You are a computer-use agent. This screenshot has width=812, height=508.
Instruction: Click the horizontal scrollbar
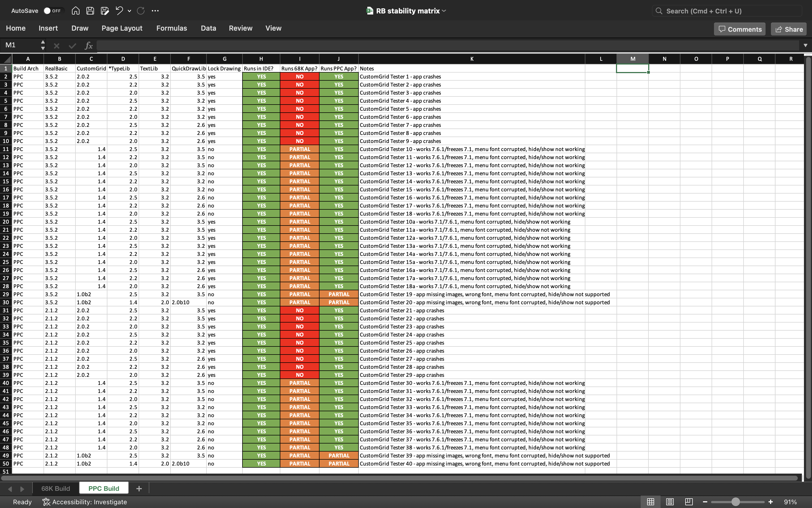click(399, 478)
